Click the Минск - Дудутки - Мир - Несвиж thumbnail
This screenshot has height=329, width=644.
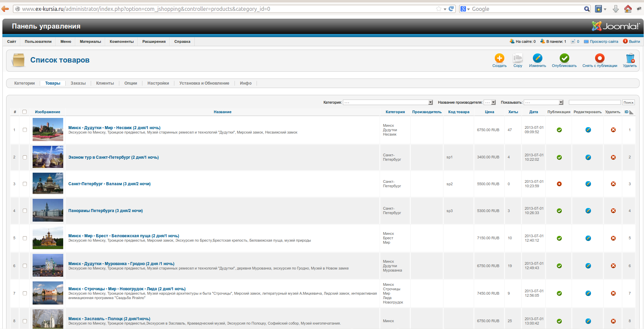coord(48,129)
